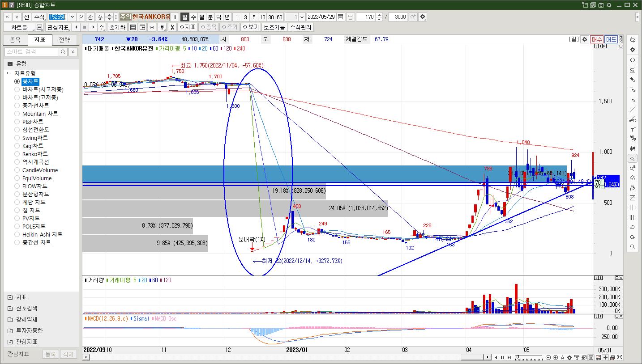Click the 초기화 reset button
Image resolution: width=642 pixels, height=364 pixels.
[x=117, y=27]
